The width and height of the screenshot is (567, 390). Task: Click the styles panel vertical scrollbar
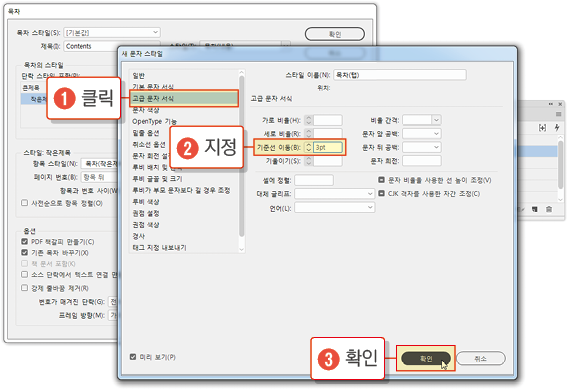[x=560, y=164]
